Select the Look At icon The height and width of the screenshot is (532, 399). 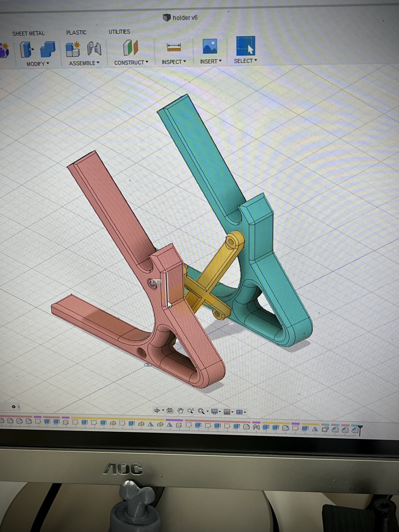pos(170,411)
